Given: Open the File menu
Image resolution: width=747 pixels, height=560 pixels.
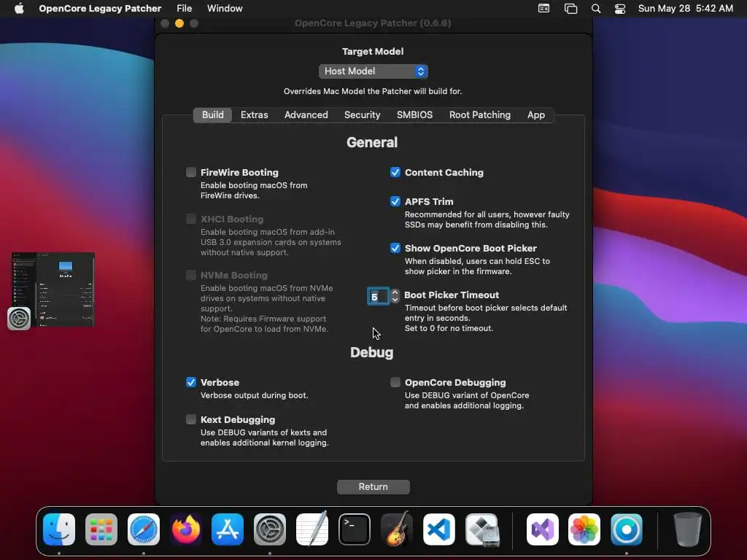Looking at the screenshot, I should coord(185,9).
